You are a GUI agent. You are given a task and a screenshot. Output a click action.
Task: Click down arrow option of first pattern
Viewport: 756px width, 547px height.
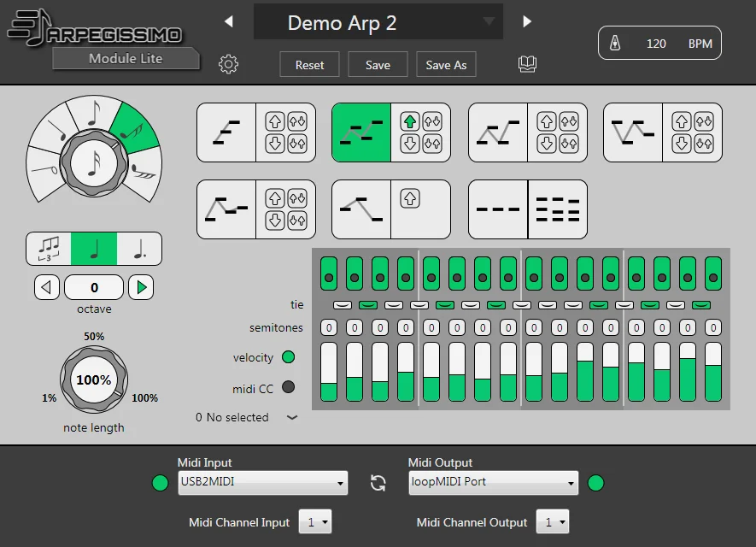tap(275, 144)
